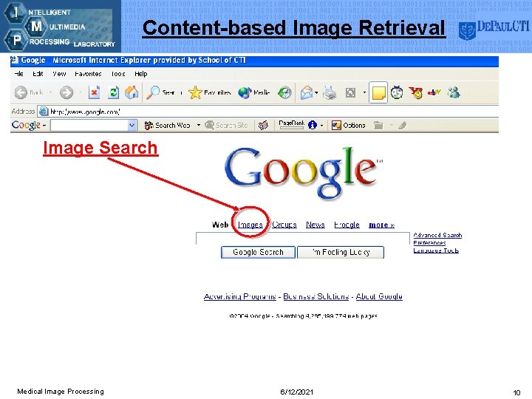Click the highlighter pen icon in Google toolbar

(x=403, y=126)
